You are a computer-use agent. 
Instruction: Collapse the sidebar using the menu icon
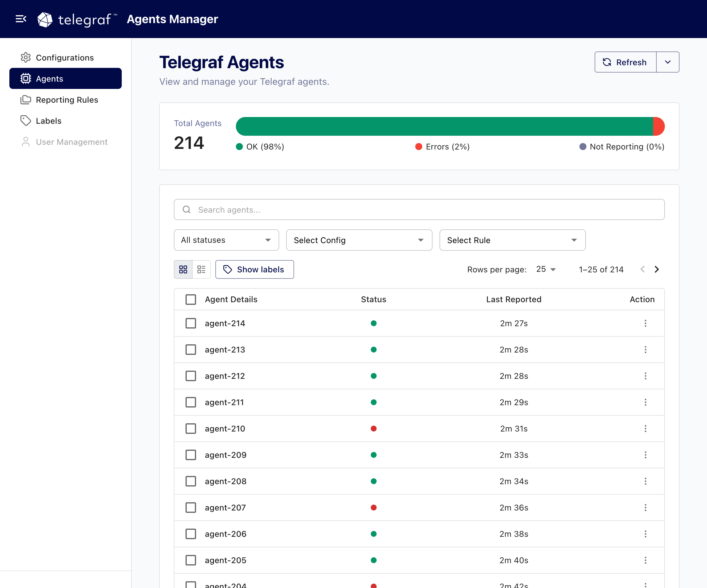21,19
